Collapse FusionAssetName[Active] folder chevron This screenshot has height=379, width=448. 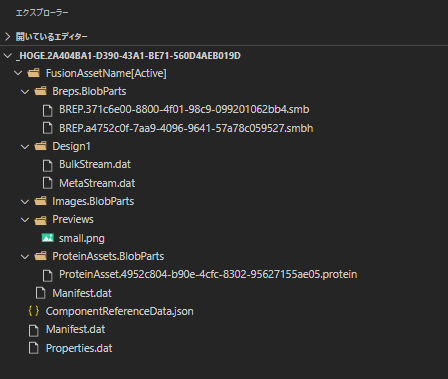click(18, 73)
